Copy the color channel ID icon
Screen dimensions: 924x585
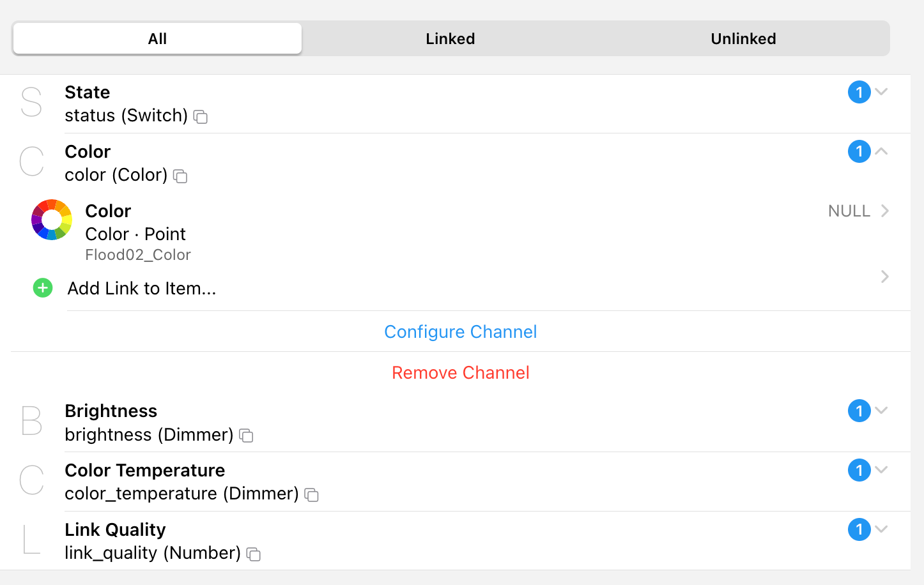(x=180, y=176)
